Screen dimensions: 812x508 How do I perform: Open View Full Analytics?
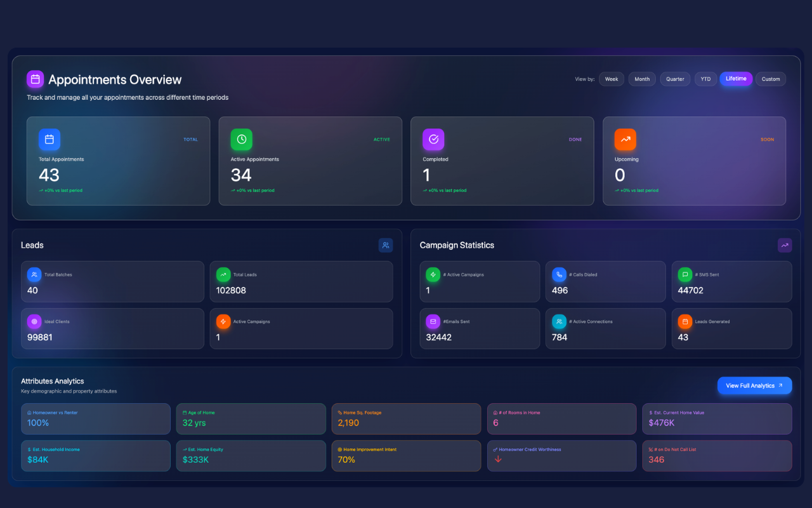tap(755, 385)
